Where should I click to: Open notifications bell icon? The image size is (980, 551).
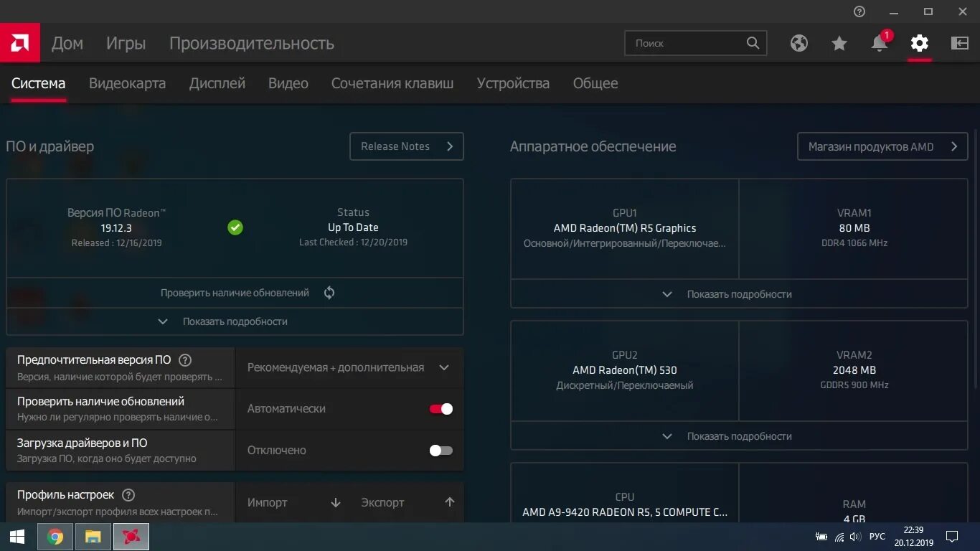pos(880,43)
